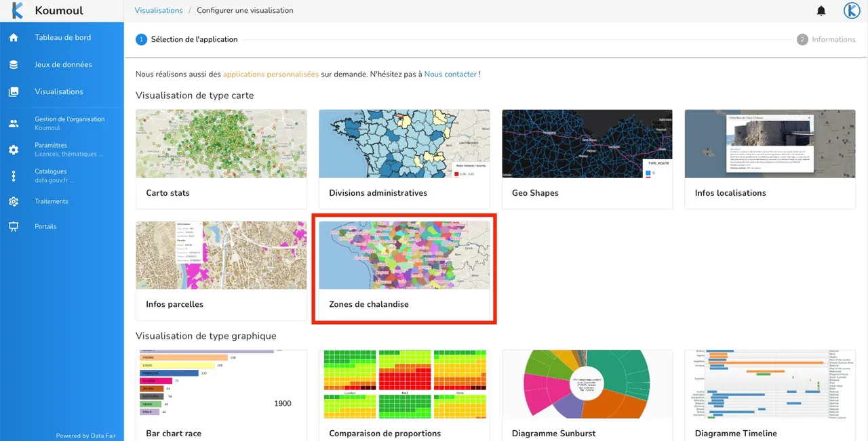The height and width of the screenshot is (441, 868).
Task: Click the home icon beside Tableau de bord
Action: click(x=14, y=38)
